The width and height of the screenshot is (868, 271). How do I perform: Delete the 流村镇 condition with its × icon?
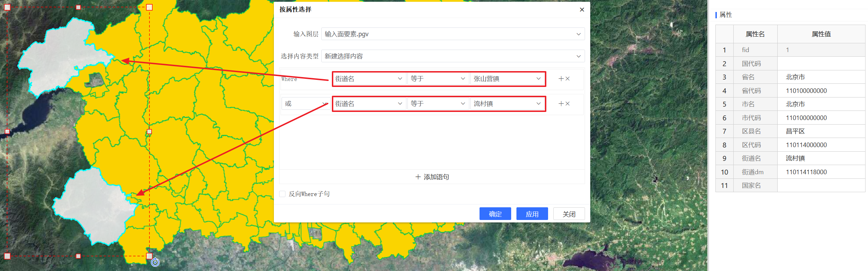[567, 104]
